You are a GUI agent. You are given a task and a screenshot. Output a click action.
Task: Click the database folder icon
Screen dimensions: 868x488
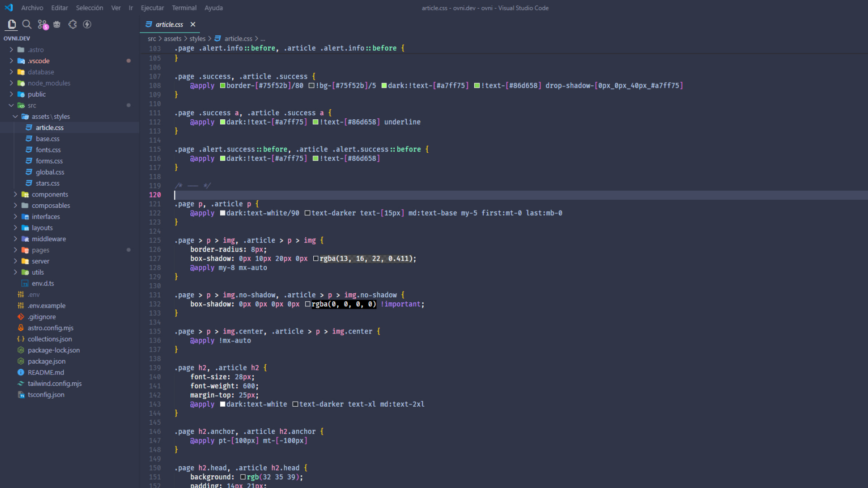tap(21, 72)
